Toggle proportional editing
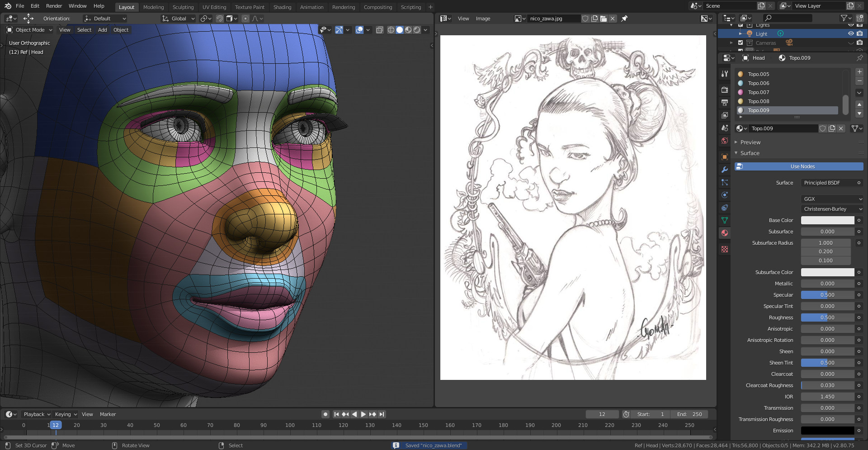Viewport: 868px width, 450px height. tap(245, 19)
